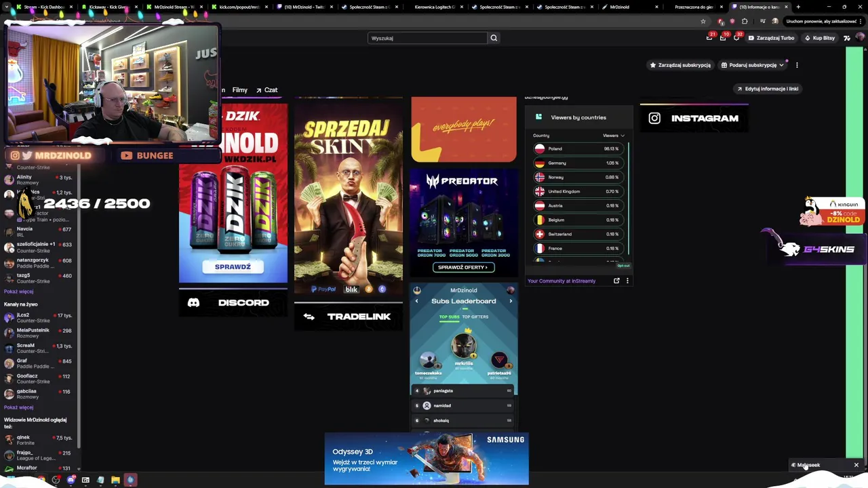This screenshot has height=488, width=868.
Task: Open qinek Fortnite channel in sidebar
Action: [x=39, y=440]
